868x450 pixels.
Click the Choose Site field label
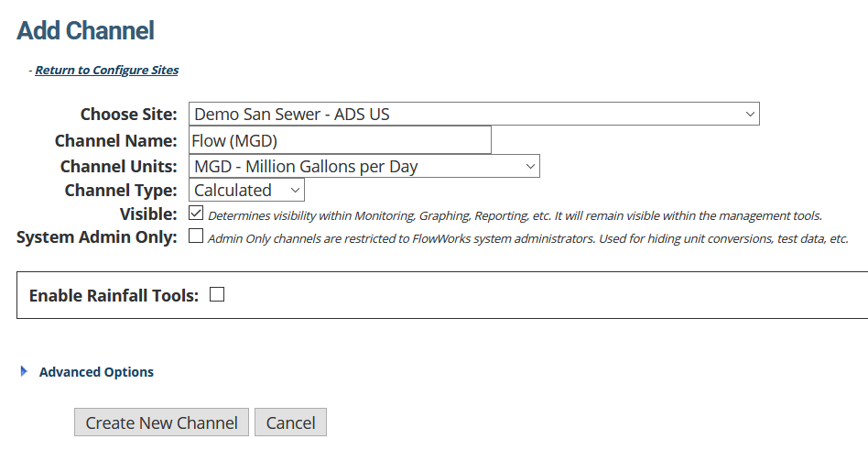pyautogui.click(x=129, y=115)
